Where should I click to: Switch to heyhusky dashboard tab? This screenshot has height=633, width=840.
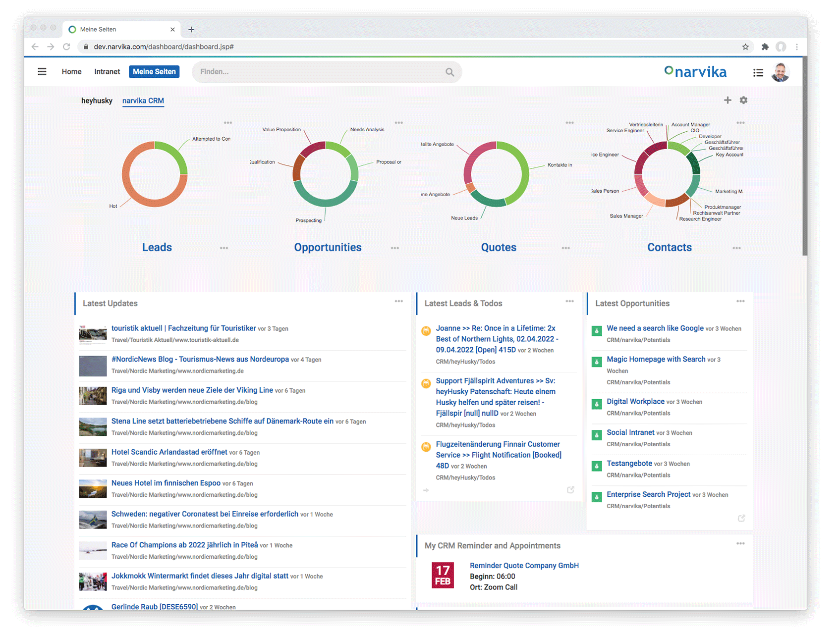(x=97, y=101)
